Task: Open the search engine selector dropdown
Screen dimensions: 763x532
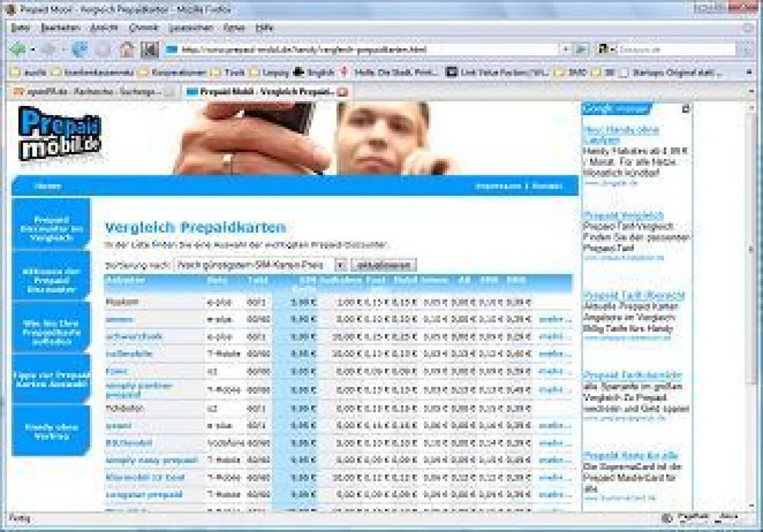Action: [613, 48]
